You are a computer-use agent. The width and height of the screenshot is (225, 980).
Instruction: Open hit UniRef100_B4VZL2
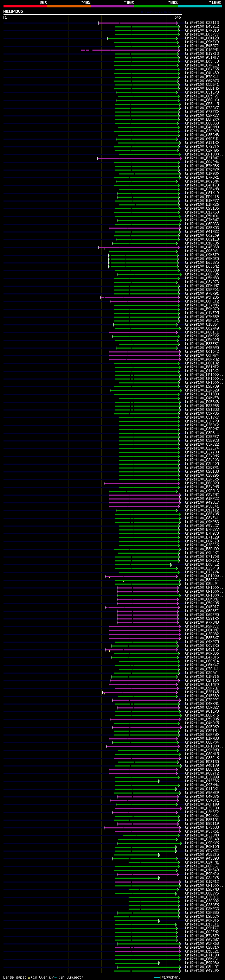[202, 27]
